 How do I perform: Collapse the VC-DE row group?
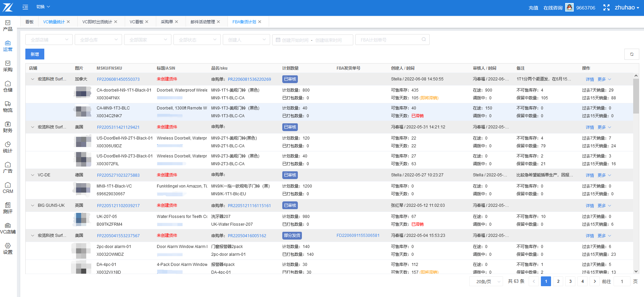point(33,175)
